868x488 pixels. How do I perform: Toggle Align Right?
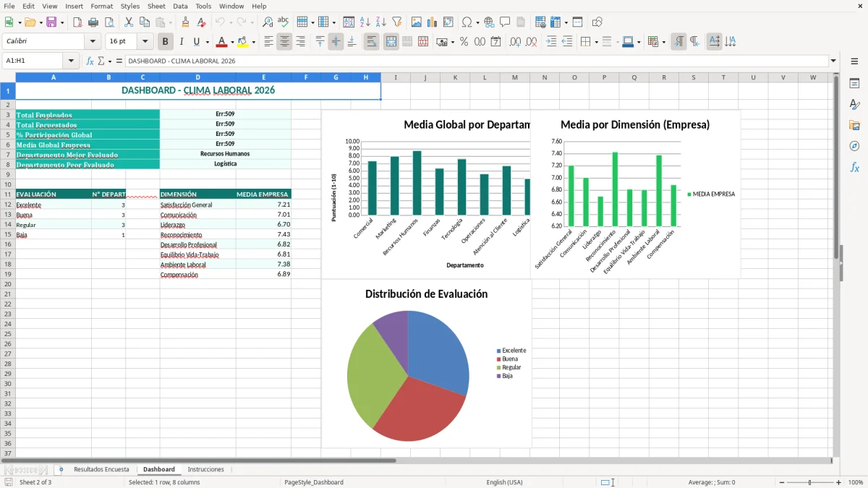(300, 42)
